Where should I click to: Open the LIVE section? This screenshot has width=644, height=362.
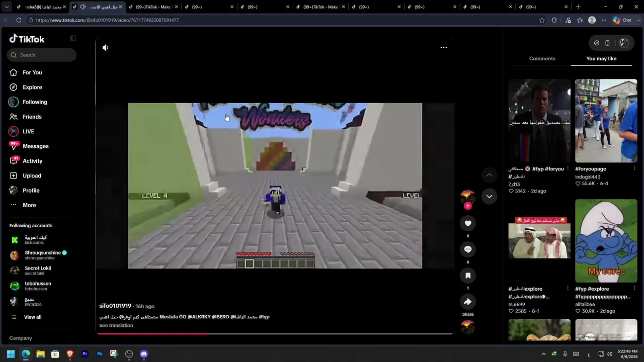(22, 131)
